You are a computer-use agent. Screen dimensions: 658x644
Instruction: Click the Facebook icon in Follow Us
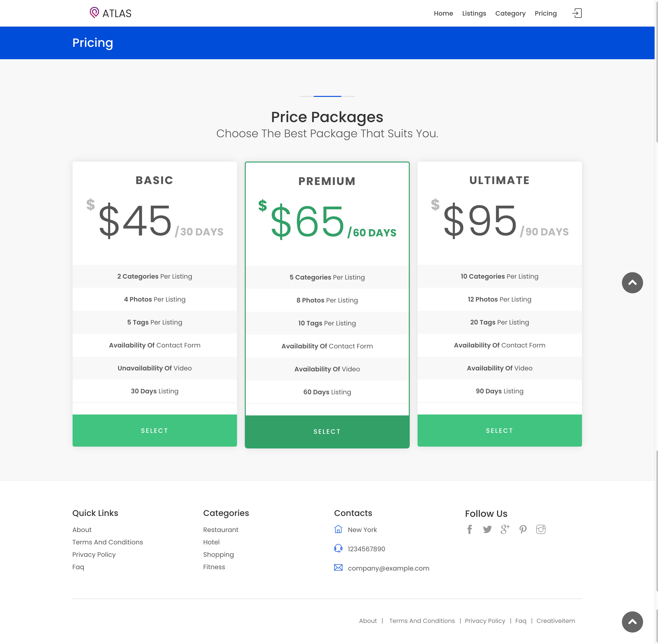coord(470,529)
